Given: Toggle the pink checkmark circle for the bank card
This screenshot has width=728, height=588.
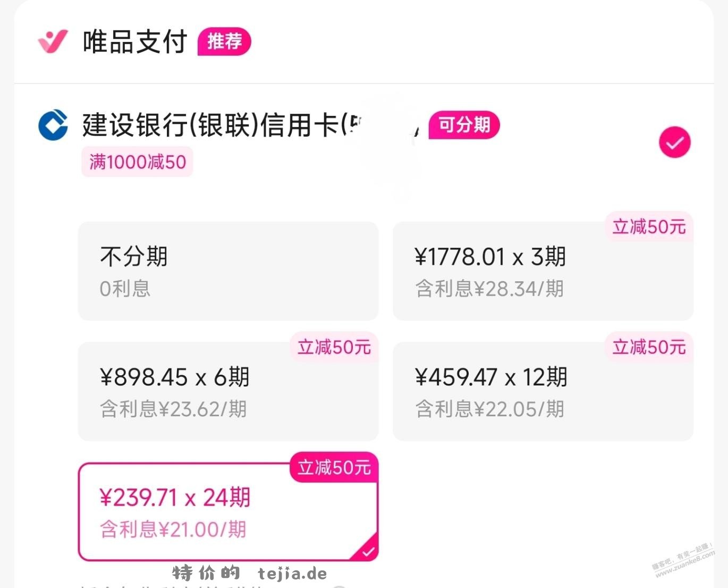Looking at the screenshot, I should click(674, 142).
